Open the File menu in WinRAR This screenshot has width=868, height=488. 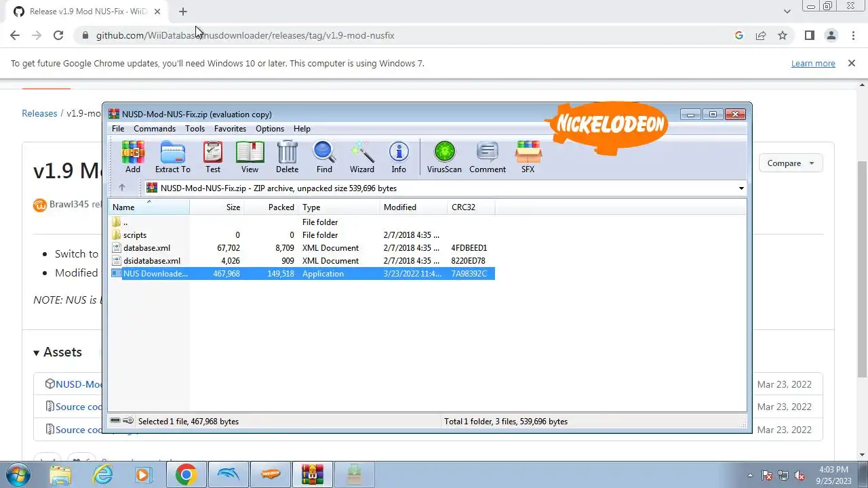(x=118, y=129)
